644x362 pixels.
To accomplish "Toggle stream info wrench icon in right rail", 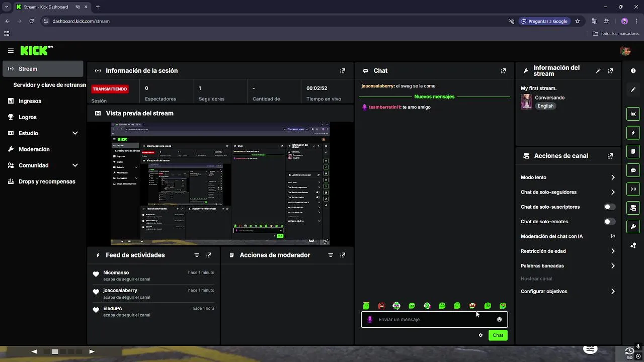I will pyautogui.click(x=633, y=226).
